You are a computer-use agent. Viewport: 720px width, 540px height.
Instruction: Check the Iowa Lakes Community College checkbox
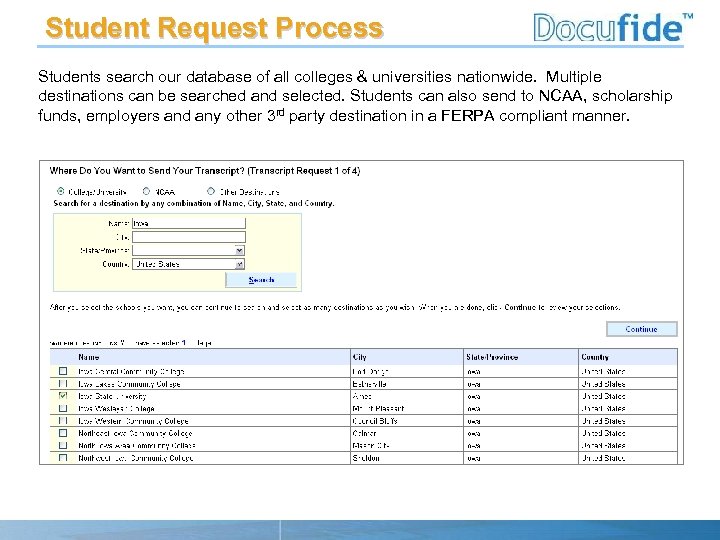pyautogui.click(x=63, y=383)
